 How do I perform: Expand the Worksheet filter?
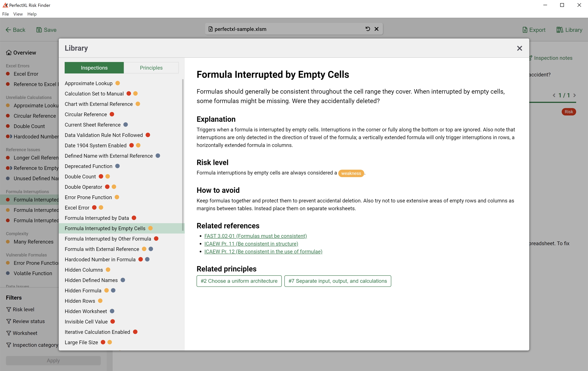click(25, 333)
